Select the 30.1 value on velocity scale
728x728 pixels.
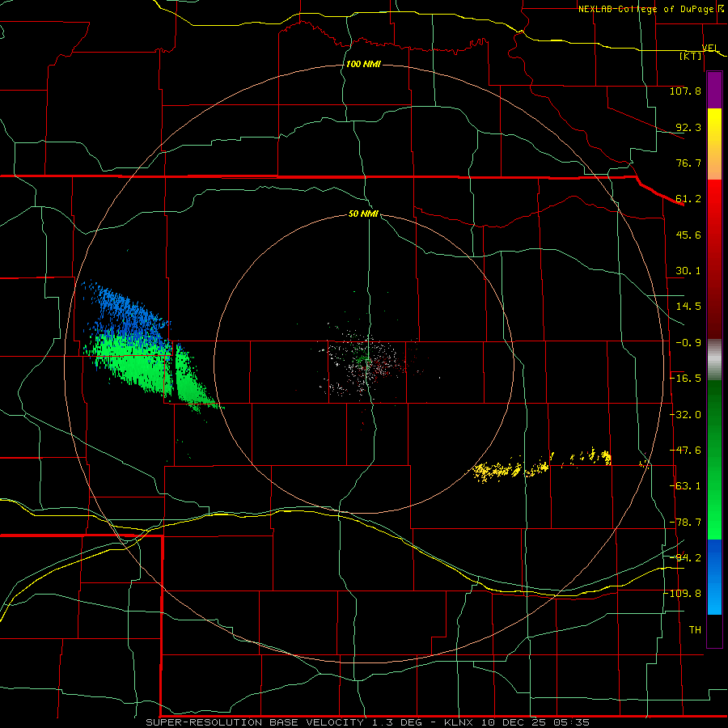pyautogui.click(x=688, y=271)
